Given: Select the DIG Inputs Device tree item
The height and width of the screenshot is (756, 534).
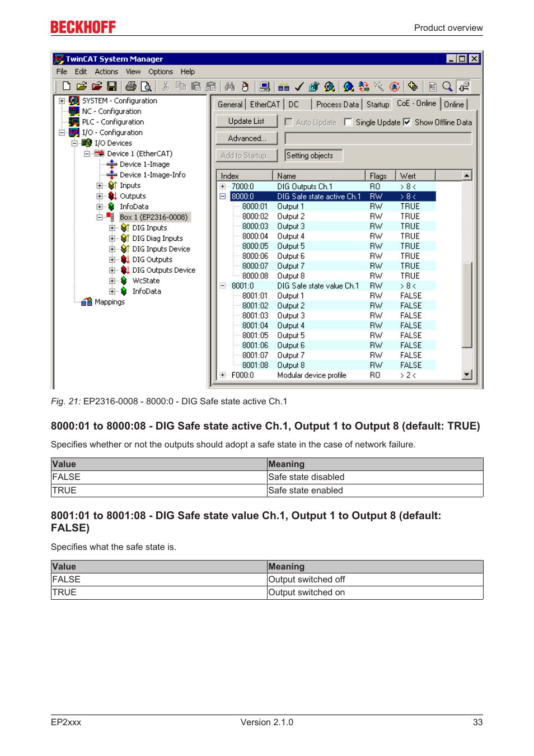Looking at the screenshot, I should [161, 249].
